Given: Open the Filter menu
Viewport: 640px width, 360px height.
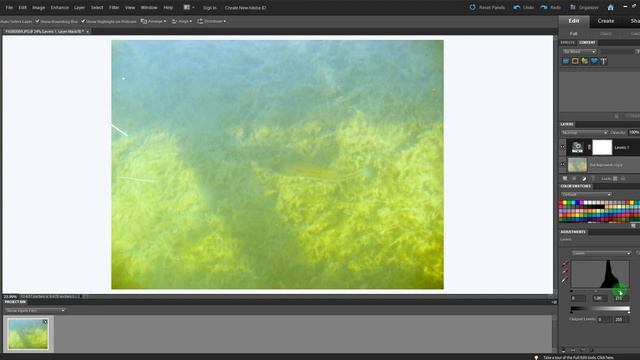Looking at the screenshot, I should [x=114, y=7].
